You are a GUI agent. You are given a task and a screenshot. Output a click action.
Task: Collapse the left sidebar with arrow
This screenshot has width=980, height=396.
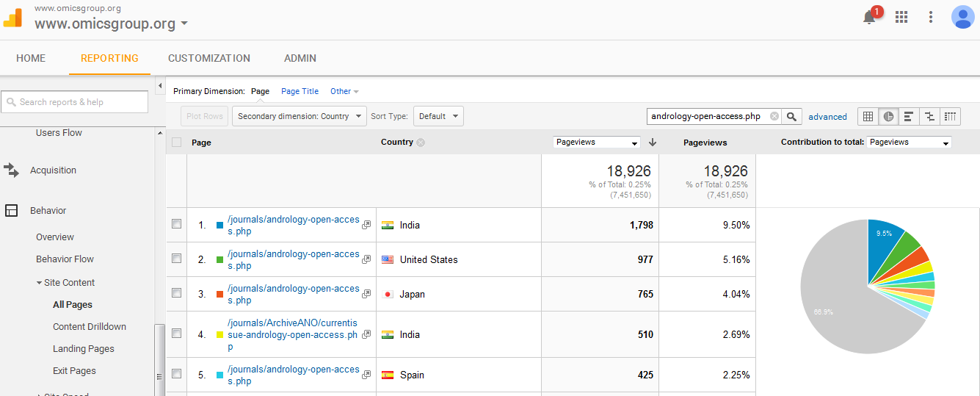point(160,87)
